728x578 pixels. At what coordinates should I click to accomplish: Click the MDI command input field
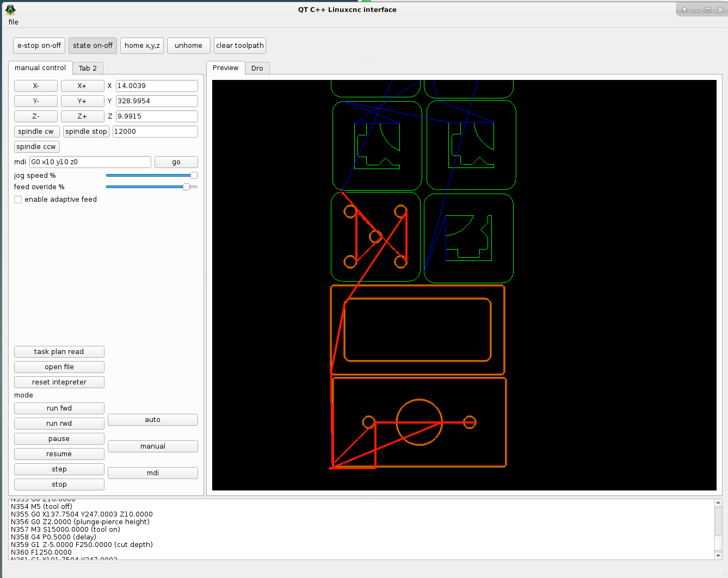[90, 162]
